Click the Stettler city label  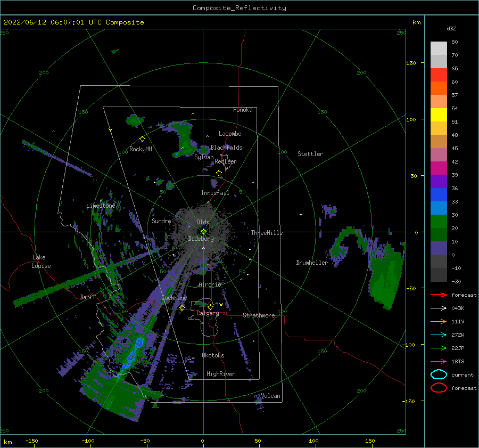click(310, 154)
